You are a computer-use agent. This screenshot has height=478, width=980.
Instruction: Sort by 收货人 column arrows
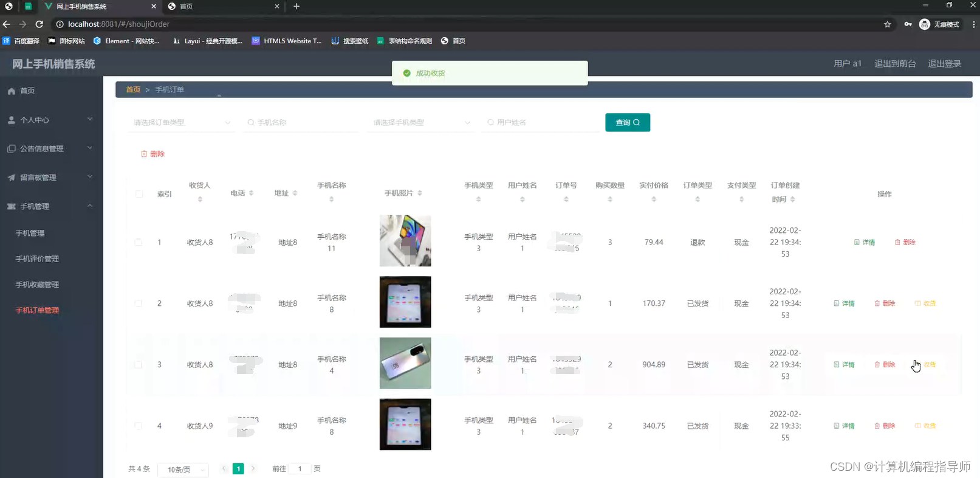pos(200,199)
